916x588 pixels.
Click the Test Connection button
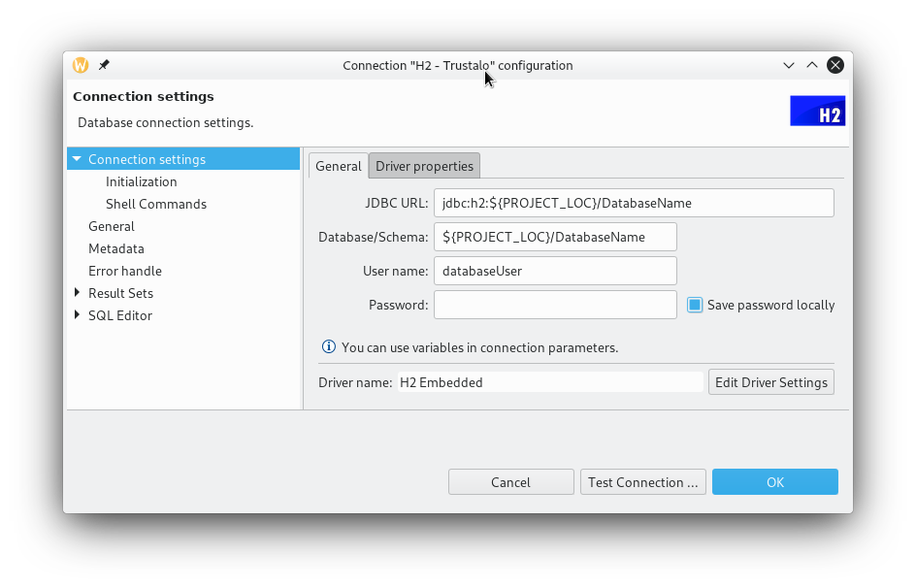642,481
